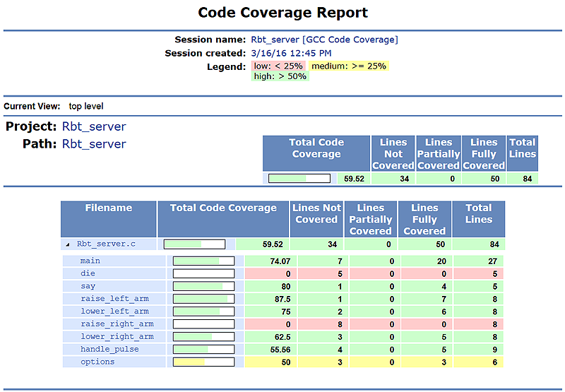Click the Filename column header

(109, 208)
